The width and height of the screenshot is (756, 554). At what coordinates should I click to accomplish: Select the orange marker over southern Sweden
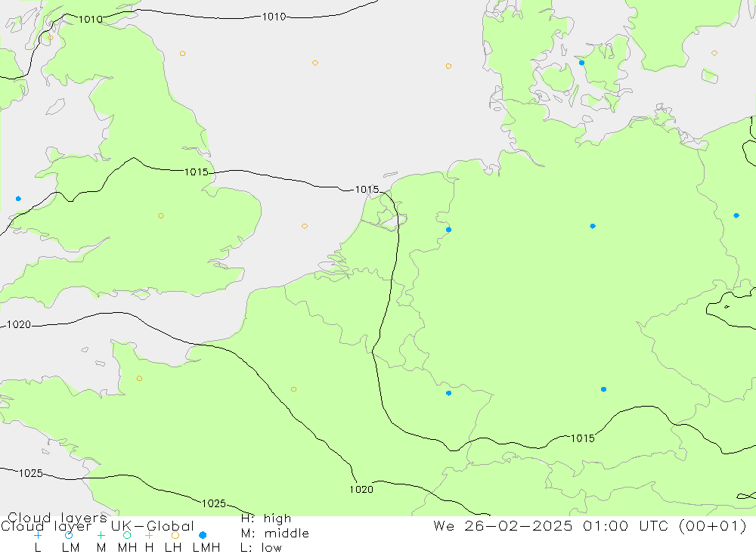(714, 54)
